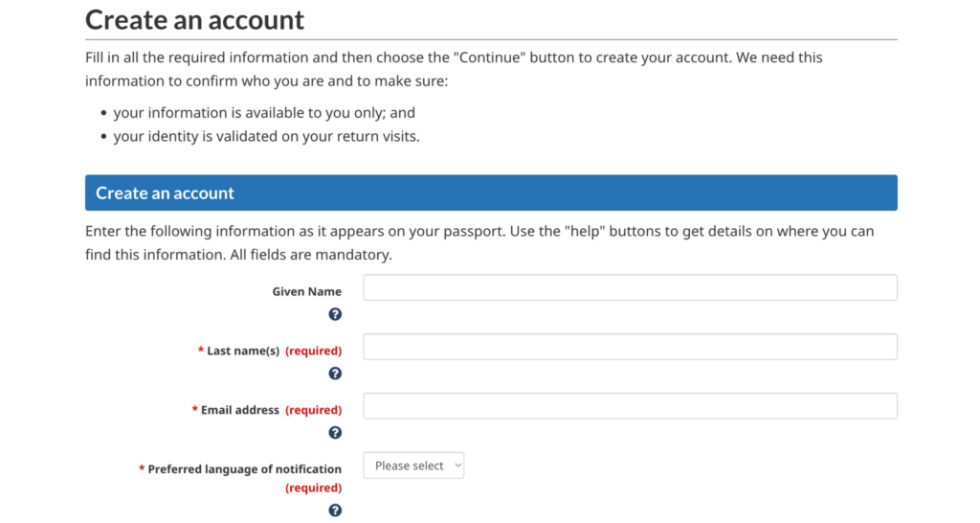Expand the "Please select" language dropdown
Screen dimensions: 980x523
413,466
